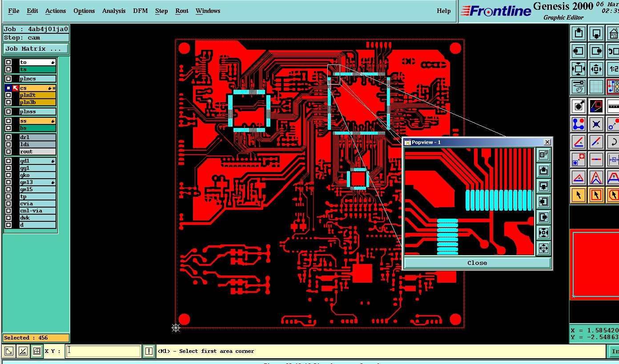Image resolution: width=619 pixels, height=364 pixels.
Task: Open the Edit menu
Action: click(32, 11)
